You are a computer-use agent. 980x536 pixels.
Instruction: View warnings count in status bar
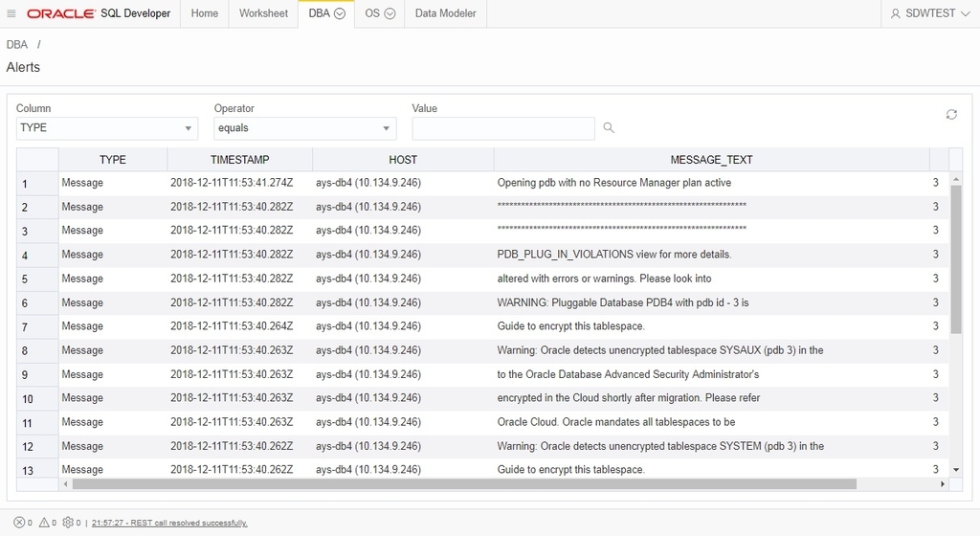[48, 523]
